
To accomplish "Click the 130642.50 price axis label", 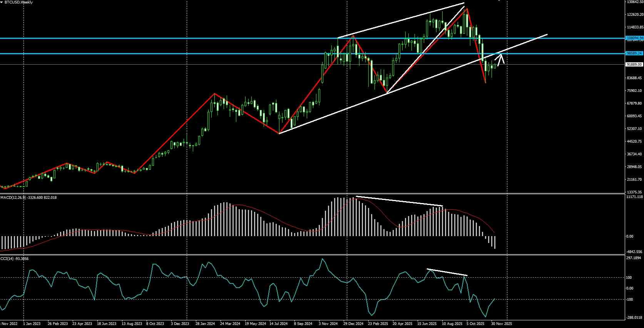I will tap(635, 2).
